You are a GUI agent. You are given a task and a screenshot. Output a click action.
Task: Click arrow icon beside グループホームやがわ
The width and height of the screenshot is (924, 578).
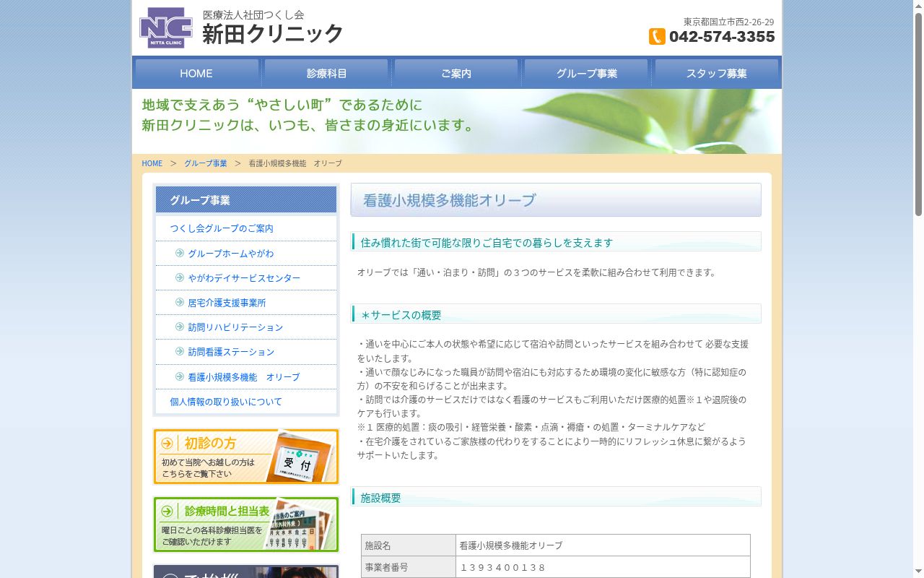click(x=180, y=253)
